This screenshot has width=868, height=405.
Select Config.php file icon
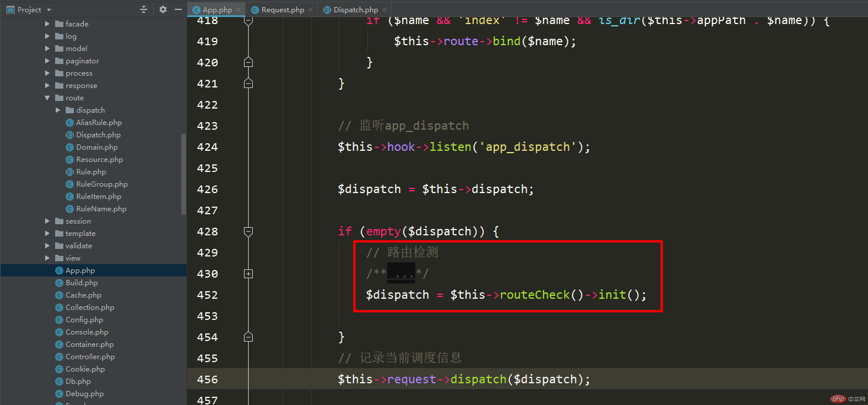(59, 320)
